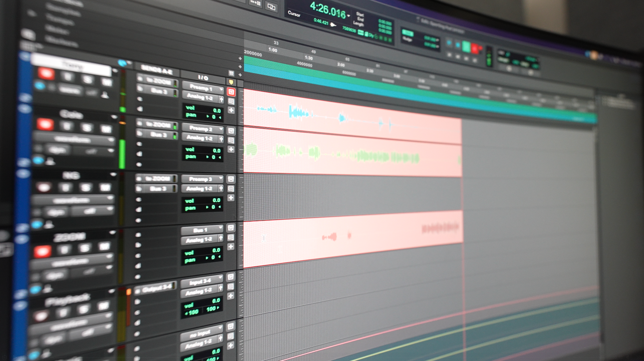Click the 'Output 3-4' send on Playback track
The height and width of the screenshot is (361, 644).
pos(155,288)
